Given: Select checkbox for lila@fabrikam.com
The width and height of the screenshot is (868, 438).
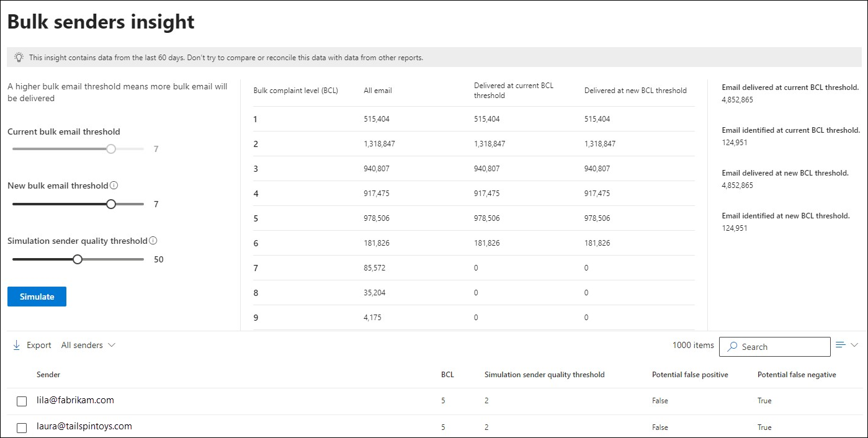Looking at the screenshot, I should point(22,401).
